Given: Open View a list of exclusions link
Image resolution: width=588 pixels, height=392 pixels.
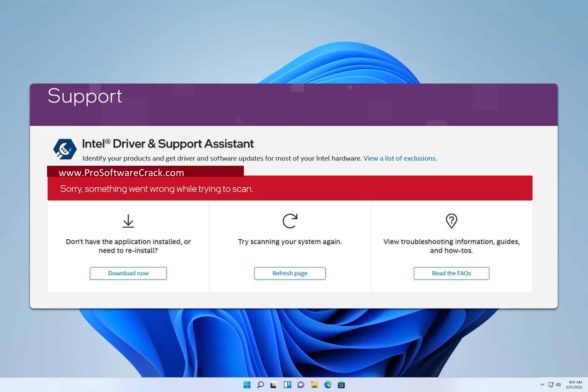Looking at the screenshot, I should point(400,158).
